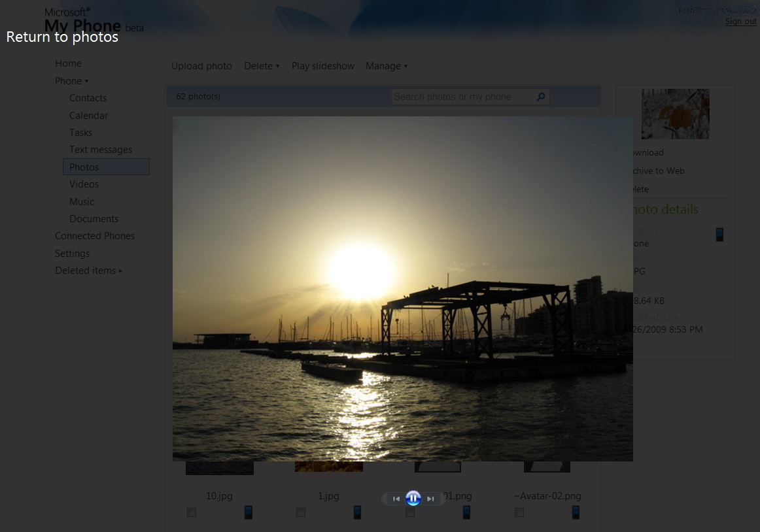Screen dimensions: 760x532
Task: Click Return to photos
Action: click(62, 37)
